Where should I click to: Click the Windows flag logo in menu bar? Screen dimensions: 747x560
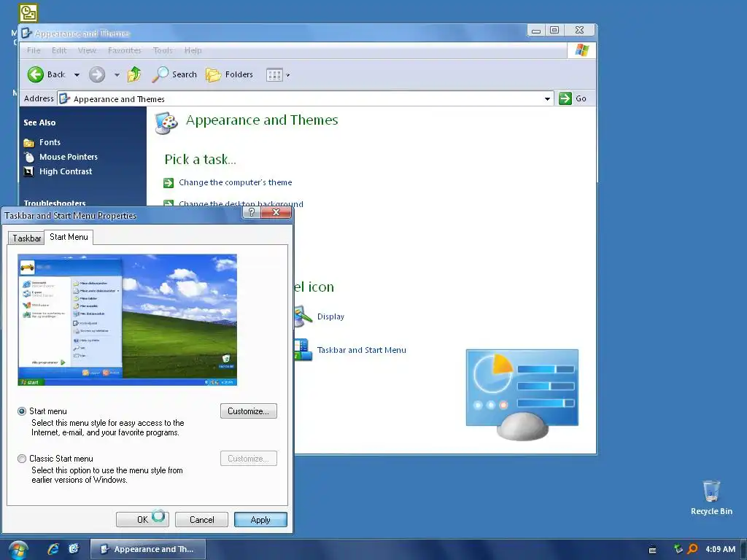coord(581,50)
